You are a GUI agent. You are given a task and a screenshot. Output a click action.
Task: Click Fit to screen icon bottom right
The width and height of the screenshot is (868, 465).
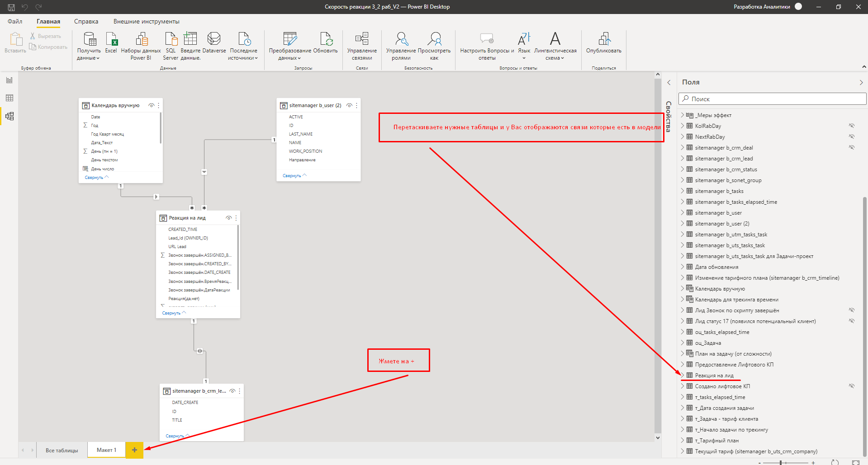[x=855, y=463]
